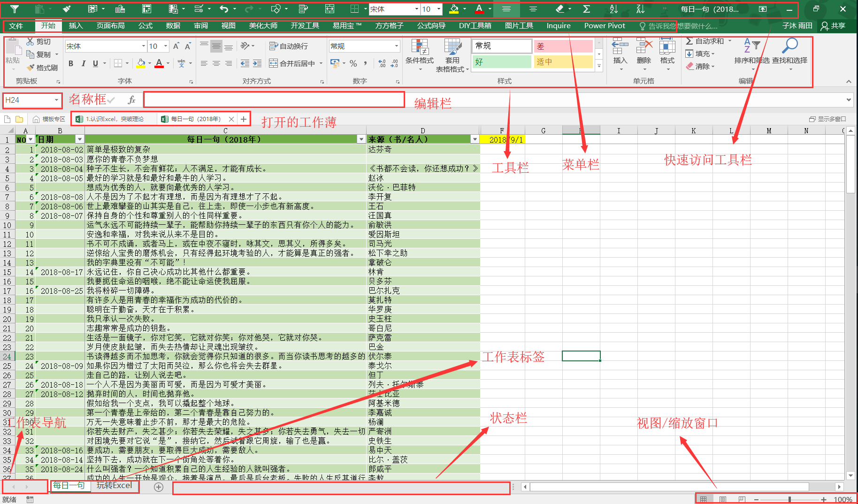Image resolution: width=858 pixels, height=504 pixels.
Task: Click Find and Select magnifier icon
Action: [790, 46]
